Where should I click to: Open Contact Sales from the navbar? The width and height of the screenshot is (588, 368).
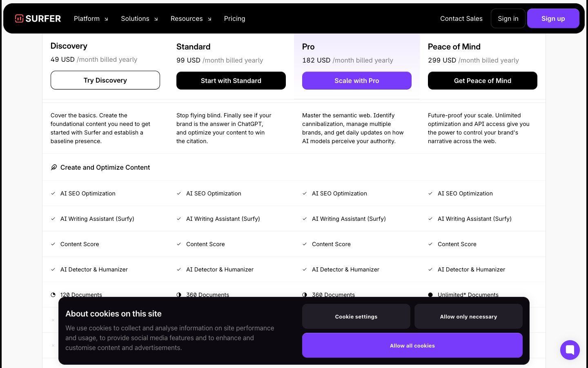point(461,19)
